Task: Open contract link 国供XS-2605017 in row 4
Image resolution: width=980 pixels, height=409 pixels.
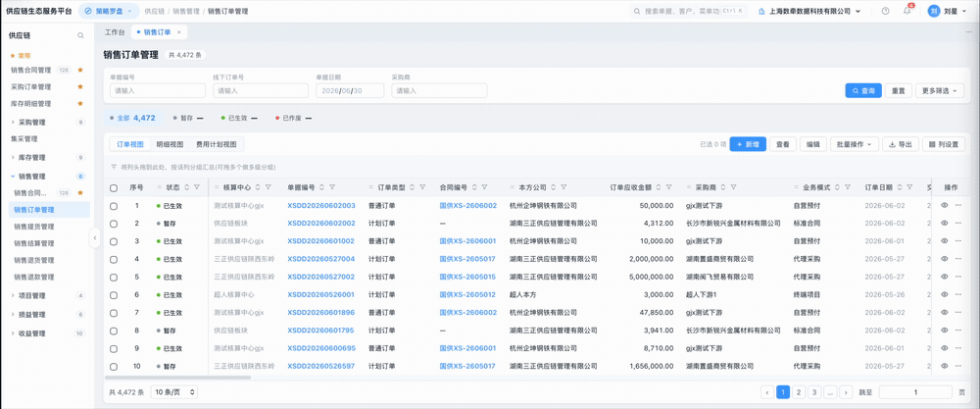Action: pos(467,259)
